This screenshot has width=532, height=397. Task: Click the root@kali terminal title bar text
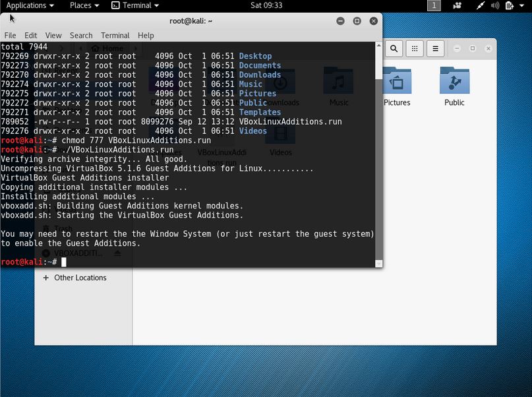pos(191,21)
